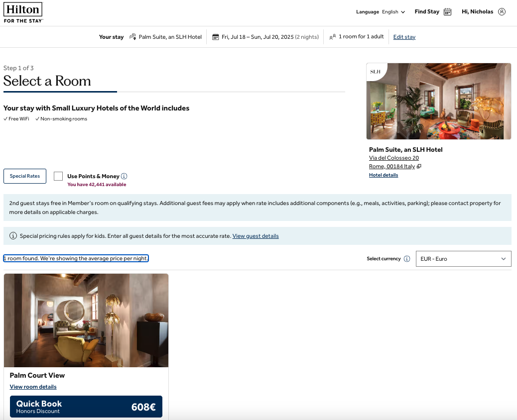Enable Use Points & Money checkbox
The image size is (517, 420).
click(x=58, y=176)
